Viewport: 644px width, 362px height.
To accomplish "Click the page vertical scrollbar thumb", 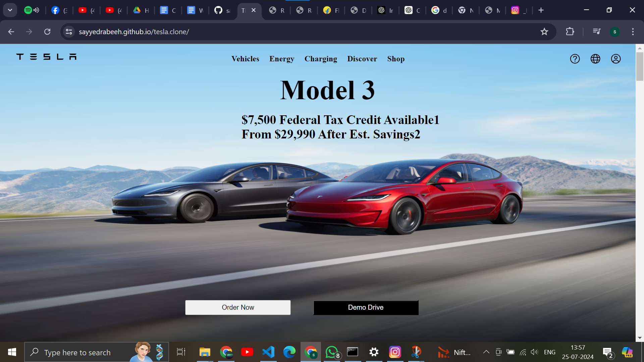I will tap(640, 66).
